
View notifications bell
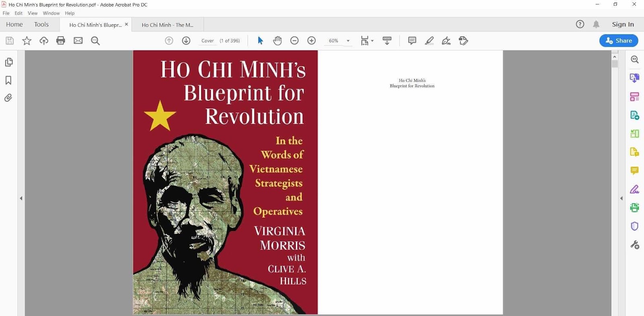(x=596, y=24)
